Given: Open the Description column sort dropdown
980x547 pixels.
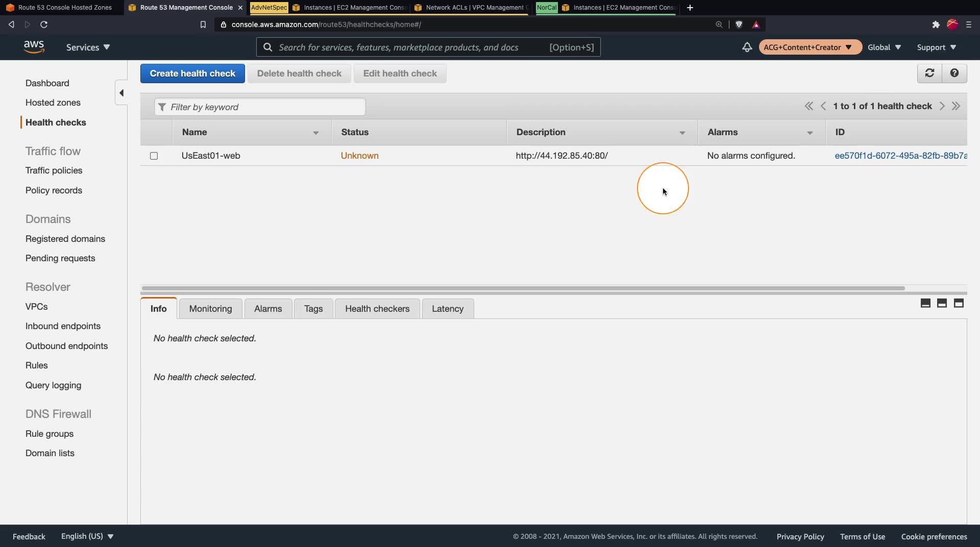Looking at the screenshot, I should point(682,133).
